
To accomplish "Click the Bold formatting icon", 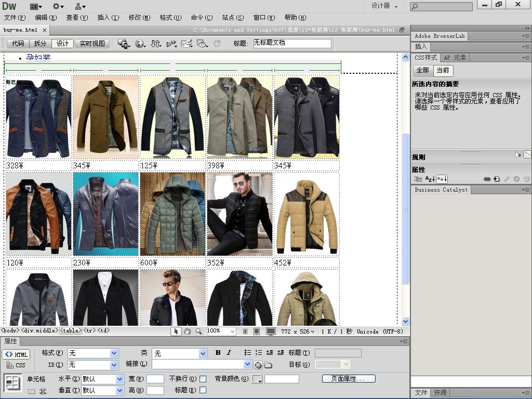I will [218, 353].
